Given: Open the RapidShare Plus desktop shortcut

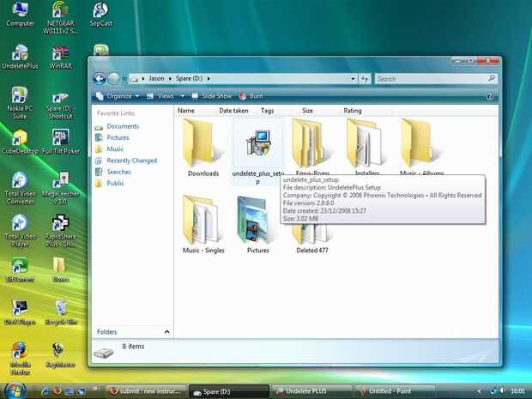Looking at the screenshot, I should click(x=60, y=231).
